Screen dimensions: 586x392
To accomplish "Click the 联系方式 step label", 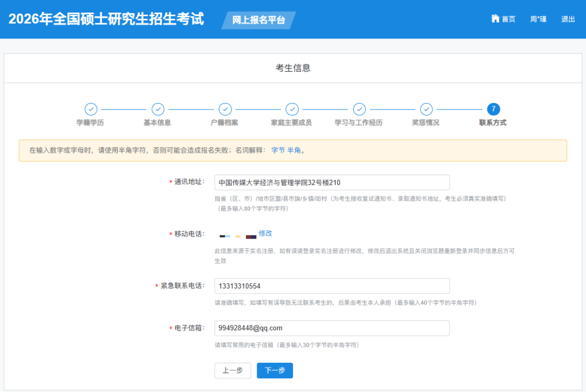I will click(x=493, y=123).
